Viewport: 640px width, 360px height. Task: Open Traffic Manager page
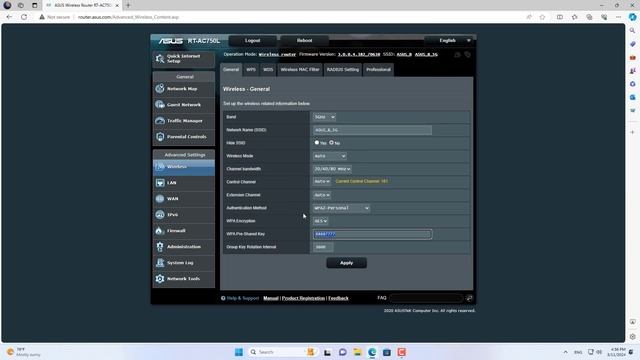(x=184, y=121)
